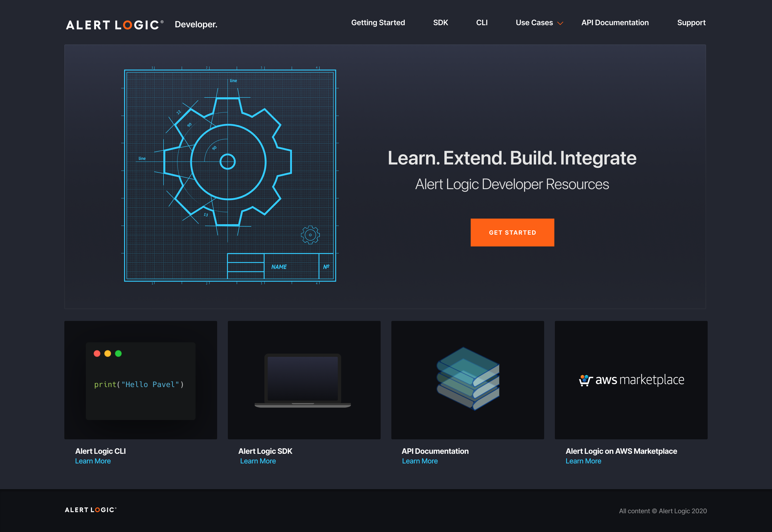Click the All content © Alert Logic 2020 text

pyautogui.click(x=663, y=511)
